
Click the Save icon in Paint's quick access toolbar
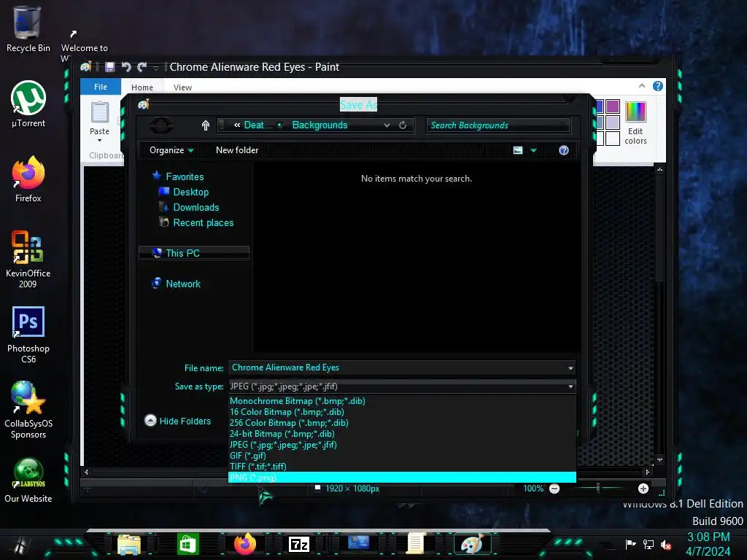[x=110, y=67]
